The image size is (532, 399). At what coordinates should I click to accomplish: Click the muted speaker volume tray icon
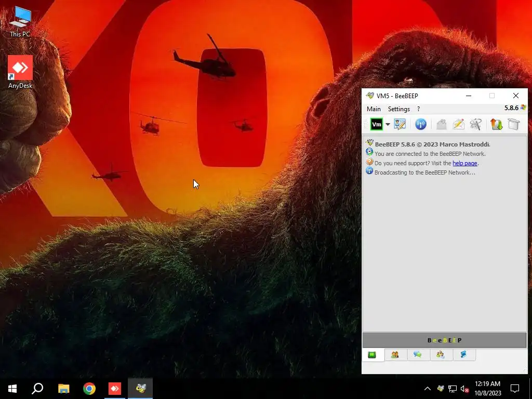(x=464, y=389)
